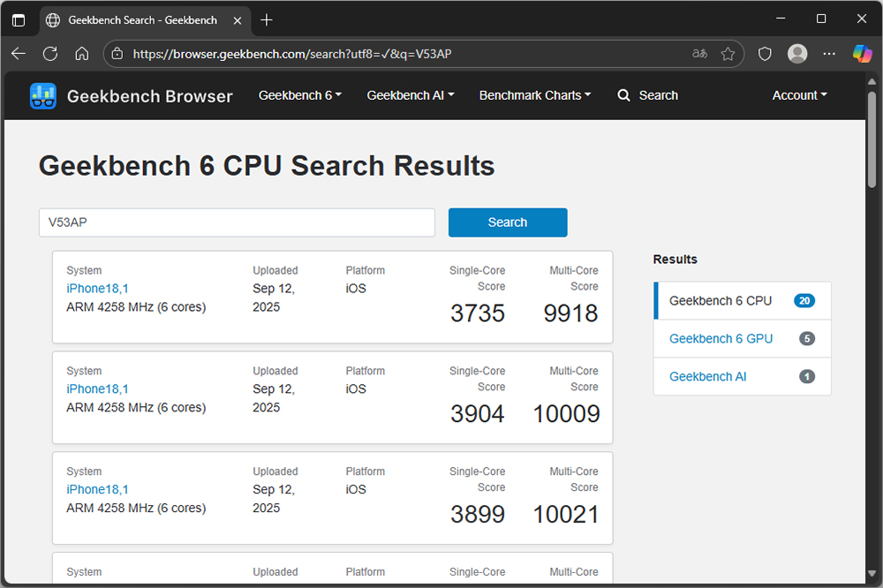Click multi-core score 10009
Image resolution: width=883 pixels, height=588 pixels.
(566, 414)
